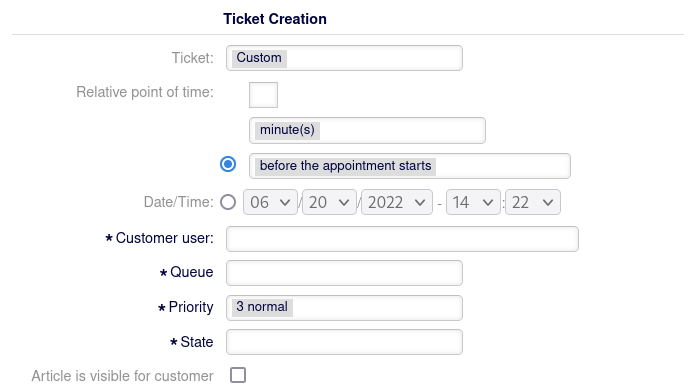Select the relative point of time radio button

[x=228, y=164]
